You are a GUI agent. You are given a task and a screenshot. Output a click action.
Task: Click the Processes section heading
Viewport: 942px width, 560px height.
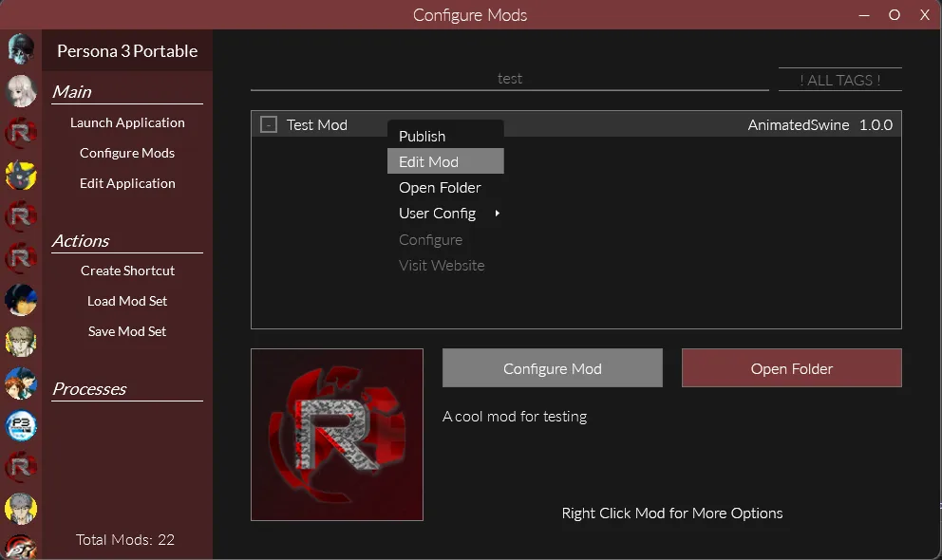click(89, 389)
